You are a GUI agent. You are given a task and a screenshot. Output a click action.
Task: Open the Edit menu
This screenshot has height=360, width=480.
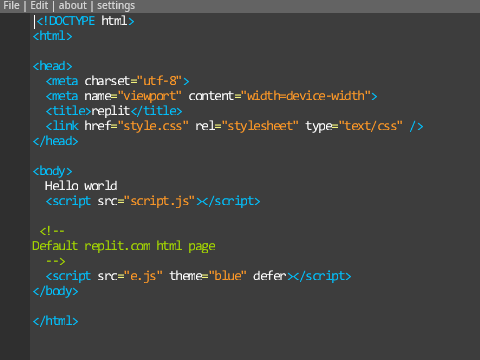pyautogui.click(x=39, y=6)
